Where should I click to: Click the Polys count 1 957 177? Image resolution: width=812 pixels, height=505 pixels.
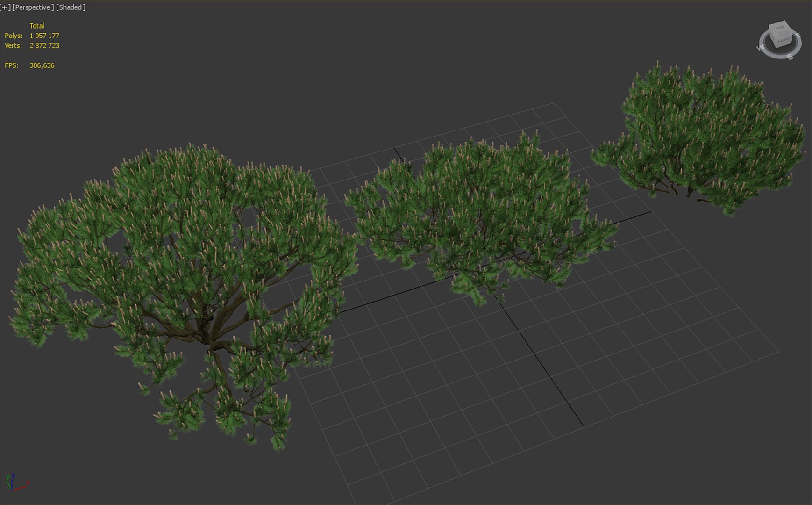click(44, 36)
